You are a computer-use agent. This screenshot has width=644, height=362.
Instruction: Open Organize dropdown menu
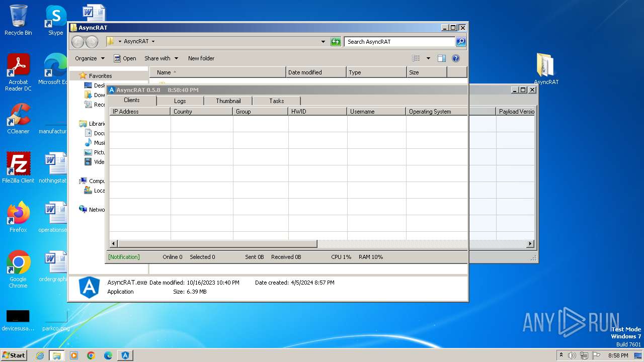click(90, 58)
